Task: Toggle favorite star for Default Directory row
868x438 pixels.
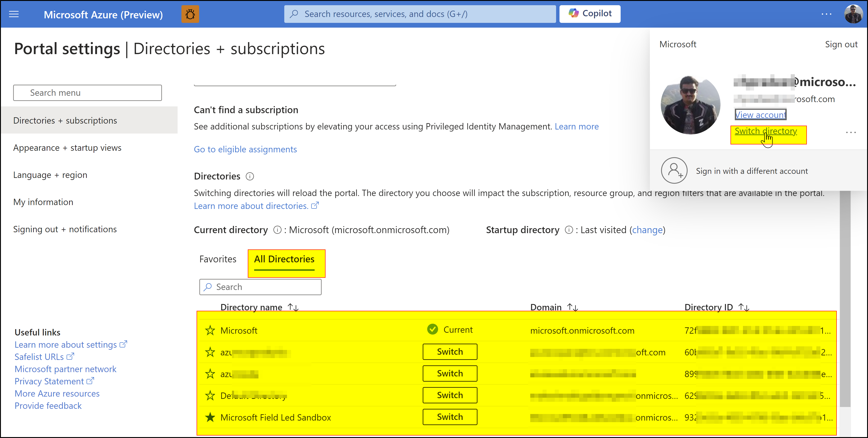Action: pos(210,395)
